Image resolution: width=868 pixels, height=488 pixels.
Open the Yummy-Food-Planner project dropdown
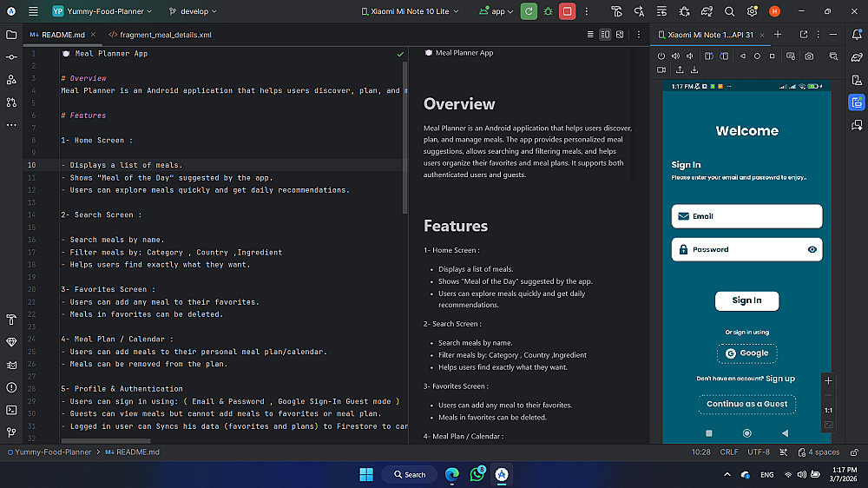[102, 11]
